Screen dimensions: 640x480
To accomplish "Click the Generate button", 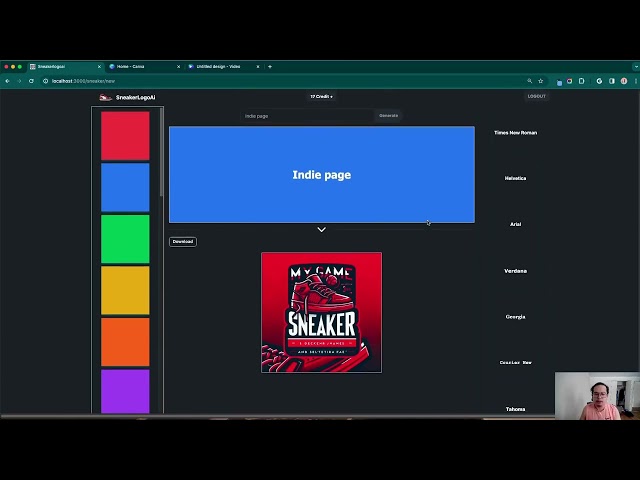I will (x=388, y=116).
